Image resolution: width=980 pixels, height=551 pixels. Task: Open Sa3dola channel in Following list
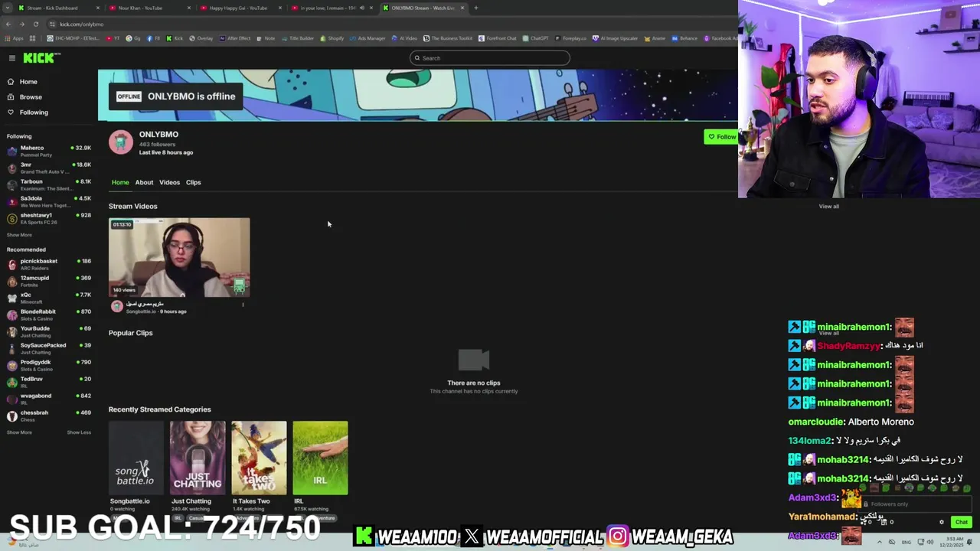(48, 201)
